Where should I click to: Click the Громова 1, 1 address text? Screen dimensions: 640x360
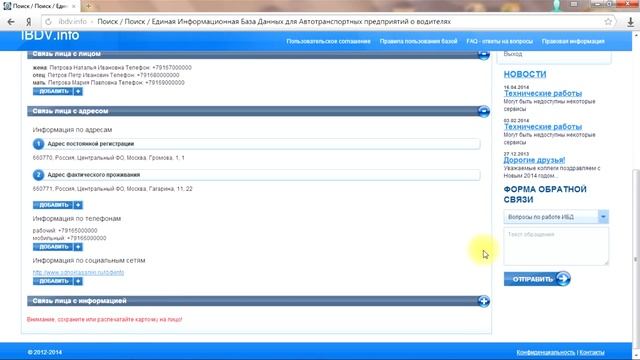pyautogui.click(x=109, y=158)
